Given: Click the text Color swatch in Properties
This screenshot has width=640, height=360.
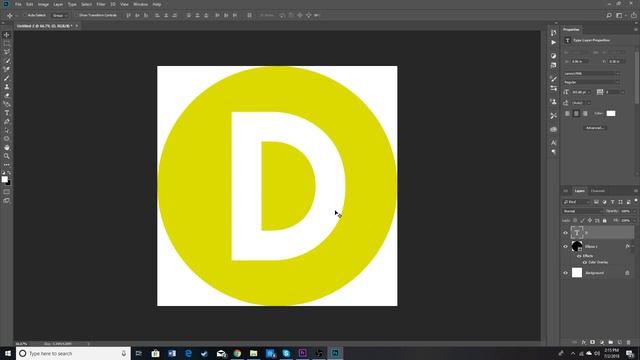Looking at the screenshot, I should click(x=611, y=113).
